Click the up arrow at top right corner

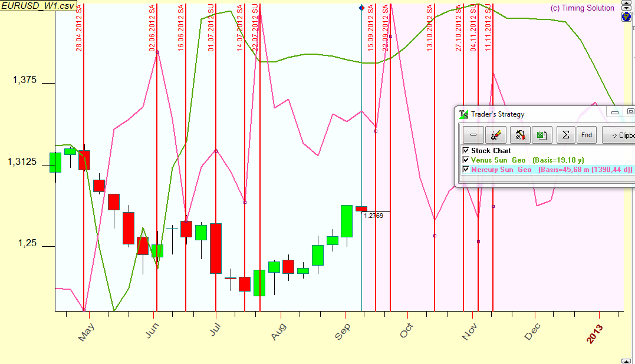[x=627, y=2]
